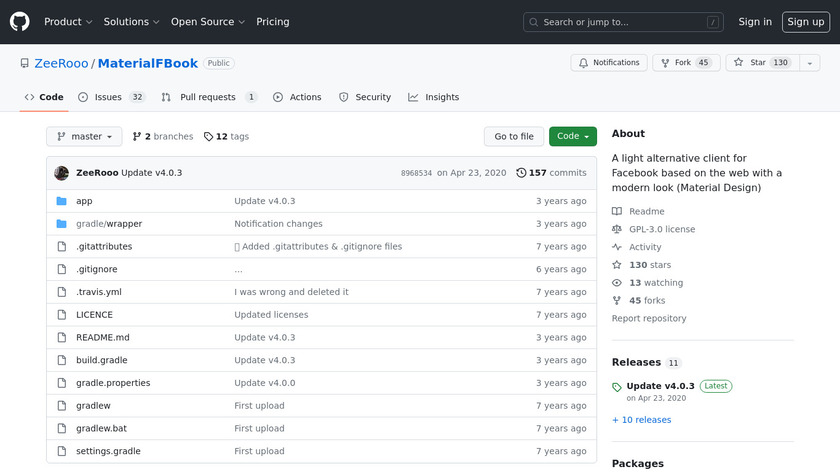Click Report repository link
This screenshot has height=472, width=840.
[x=649, y=318]
